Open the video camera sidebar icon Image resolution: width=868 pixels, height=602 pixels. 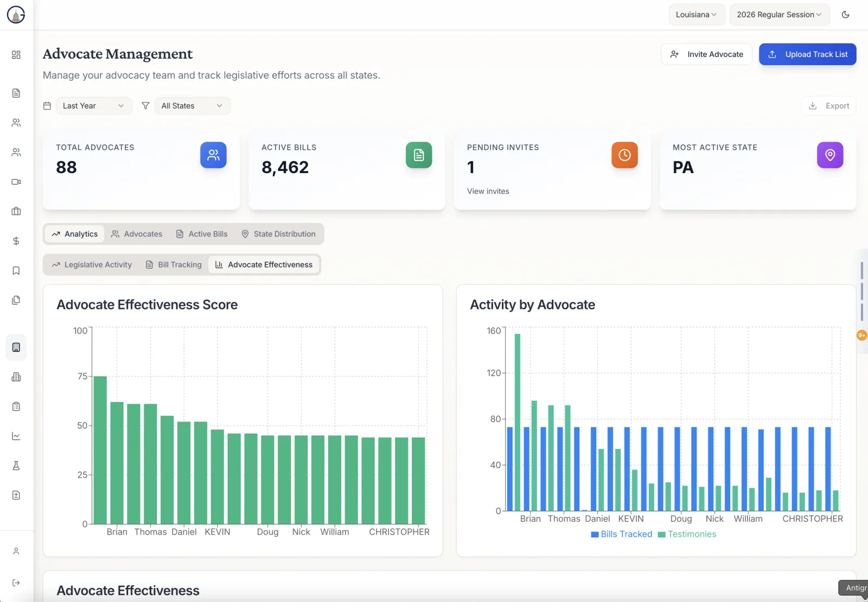(16, 182)
